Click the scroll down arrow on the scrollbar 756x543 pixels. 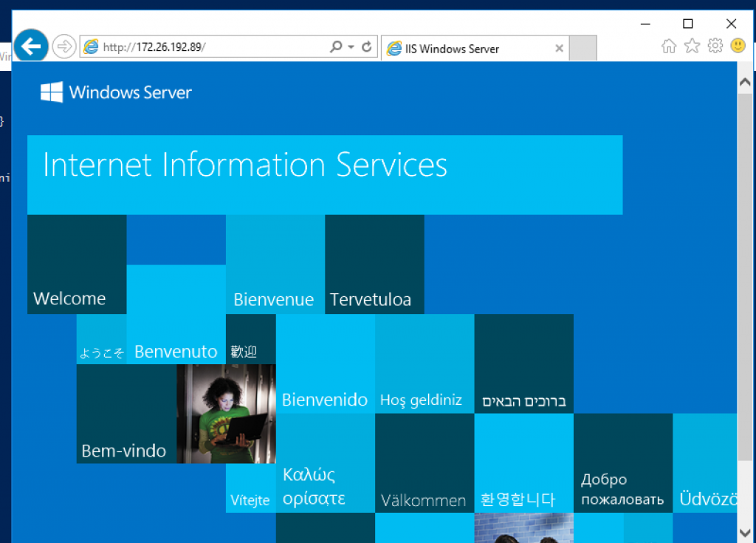tap(745, 533)
